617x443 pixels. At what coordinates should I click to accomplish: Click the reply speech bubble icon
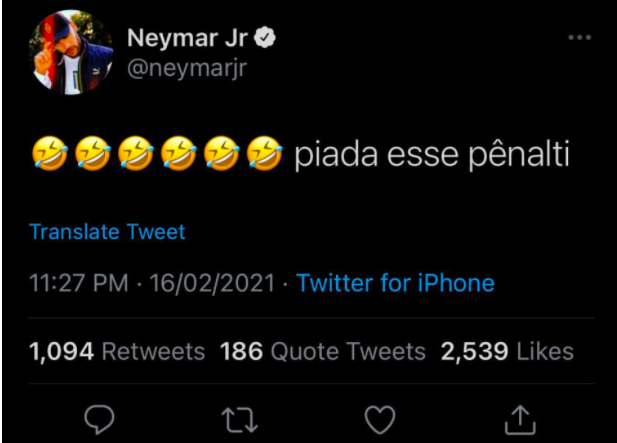(97, 419)
